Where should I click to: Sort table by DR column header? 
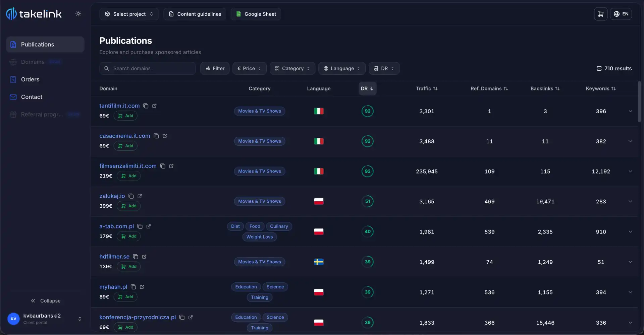367,88
